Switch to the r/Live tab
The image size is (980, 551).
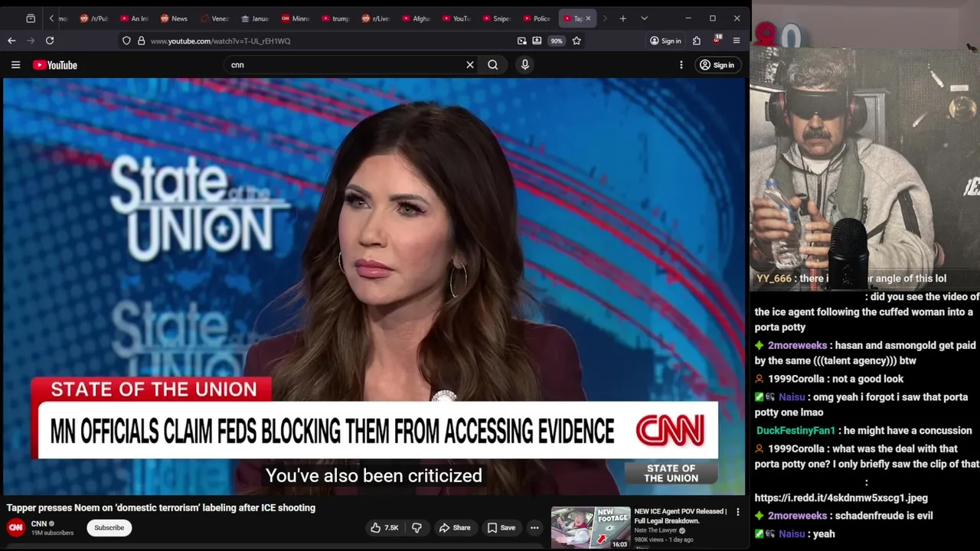tap(376, 18)
